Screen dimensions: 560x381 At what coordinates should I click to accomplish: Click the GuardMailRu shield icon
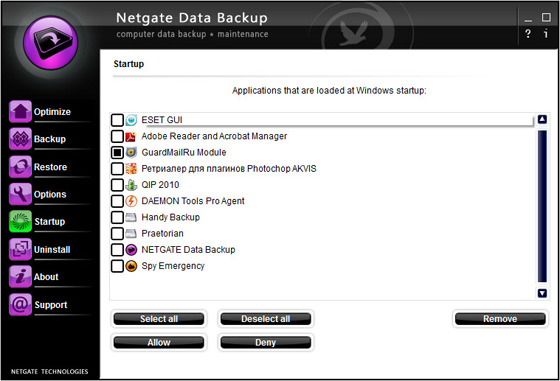131,152
